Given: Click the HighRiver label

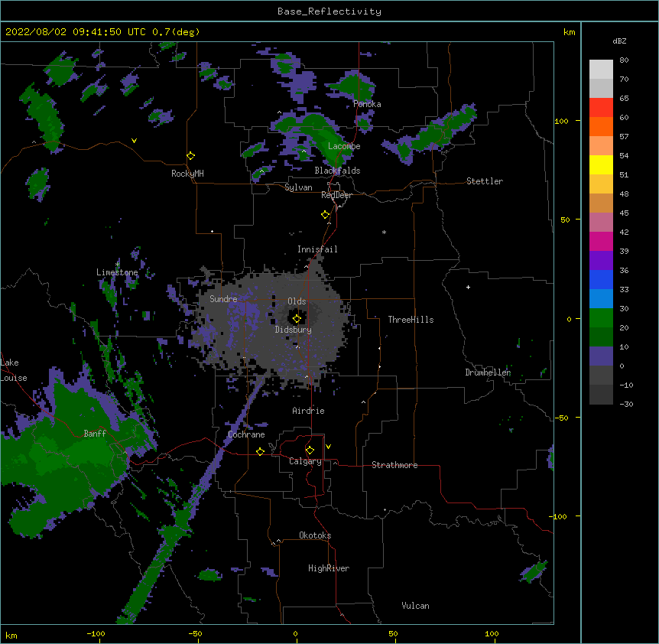Looking at the screenshot, I should point(329,568).
